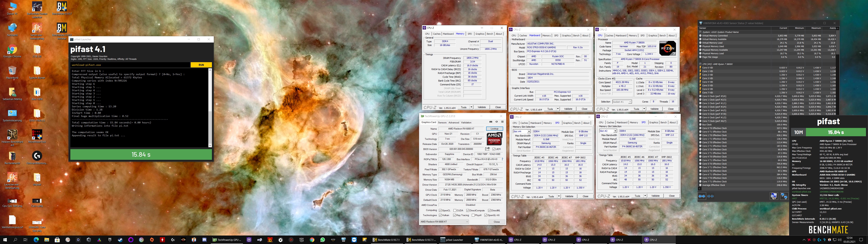
Task: Select Graphics tab in CPU-Z CPU window
Action: tap(653, 35)
